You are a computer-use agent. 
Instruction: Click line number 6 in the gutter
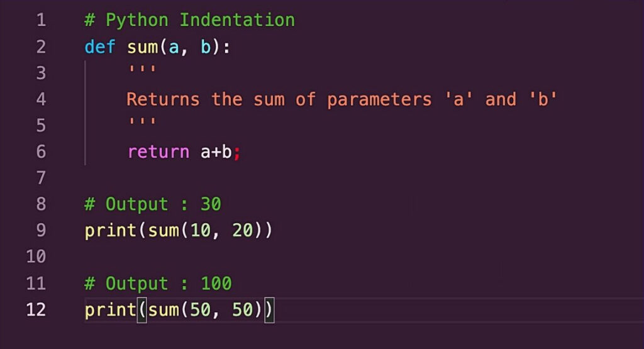[x=41, y=152]
